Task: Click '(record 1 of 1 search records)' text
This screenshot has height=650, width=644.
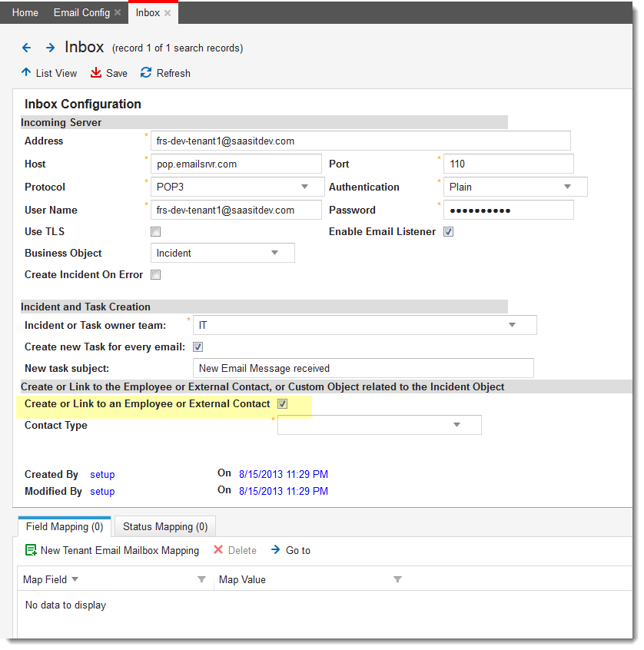Action: [x=178, y=48]
